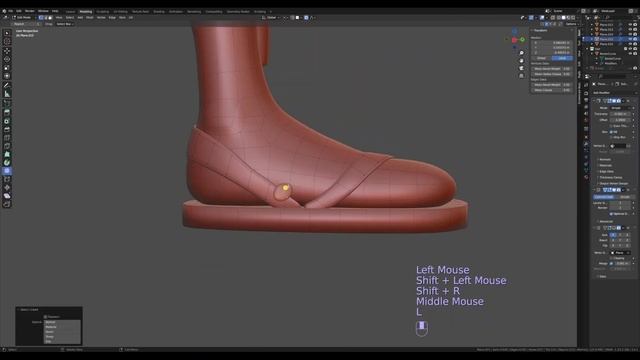Open the Select Box drag dropdown
The image size is (640, 360).
(64, 24)
